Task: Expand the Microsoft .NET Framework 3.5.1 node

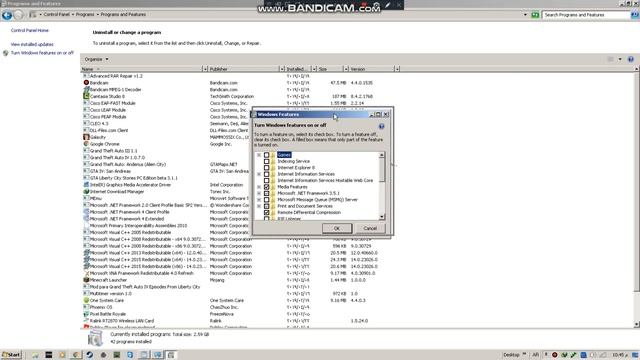Action: [x=259, y=193]
